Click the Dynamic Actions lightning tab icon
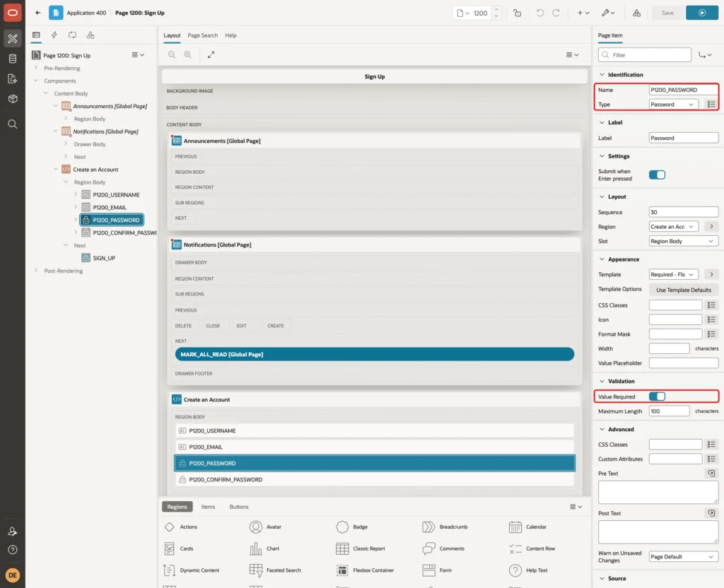 [54, 35]
